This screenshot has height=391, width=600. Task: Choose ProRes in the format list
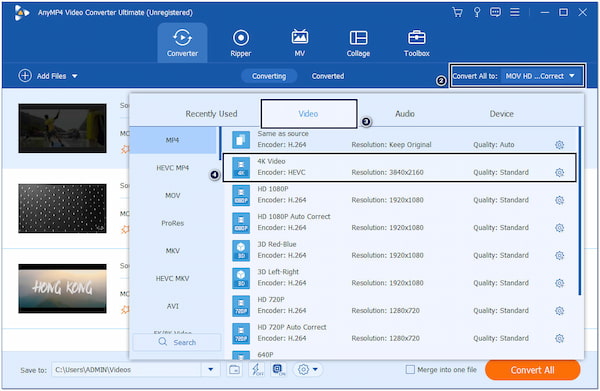(173, 223)
